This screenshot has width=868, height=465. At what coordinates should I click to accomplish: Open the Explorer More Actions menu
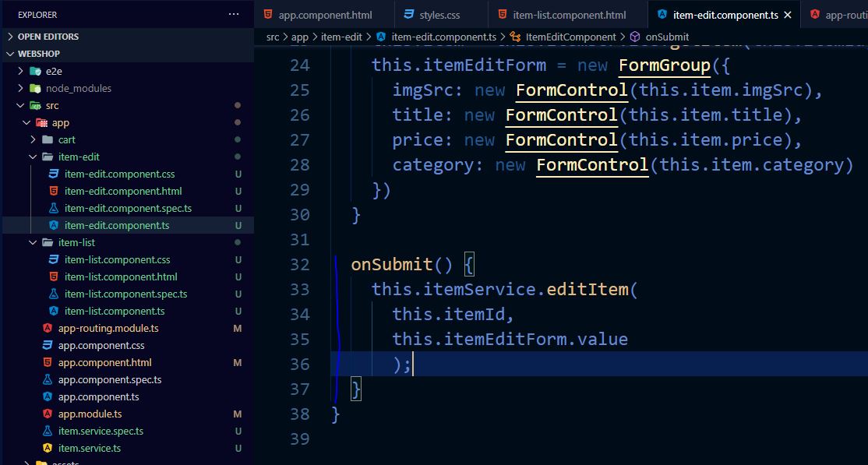[x=232, y=14]
